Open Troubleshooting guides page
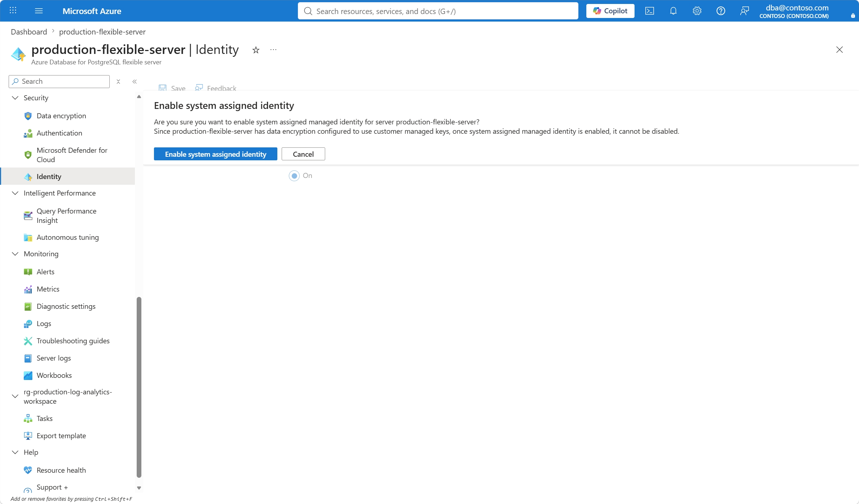 click(x=68, y=341)
